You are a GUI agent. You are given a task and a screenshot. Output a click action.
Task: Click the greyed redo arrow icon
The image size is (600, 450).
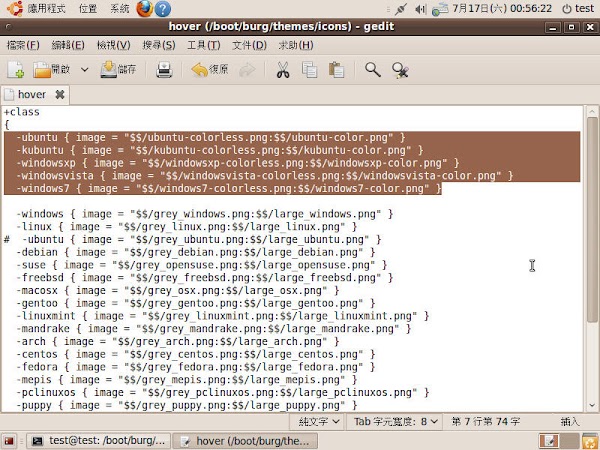click(247, 70)
